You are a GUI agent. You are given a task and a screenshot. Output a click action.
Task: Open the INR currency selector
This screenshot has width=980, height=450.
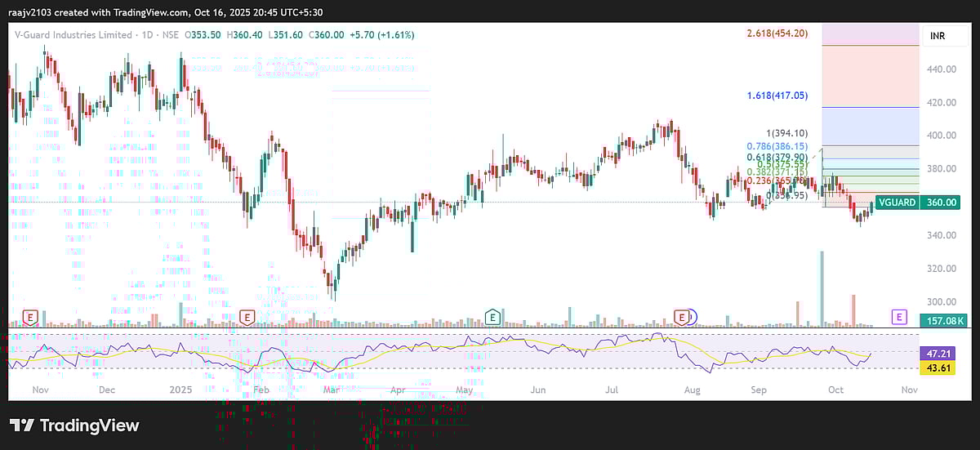pyautogui.click(x=939, y=36)
